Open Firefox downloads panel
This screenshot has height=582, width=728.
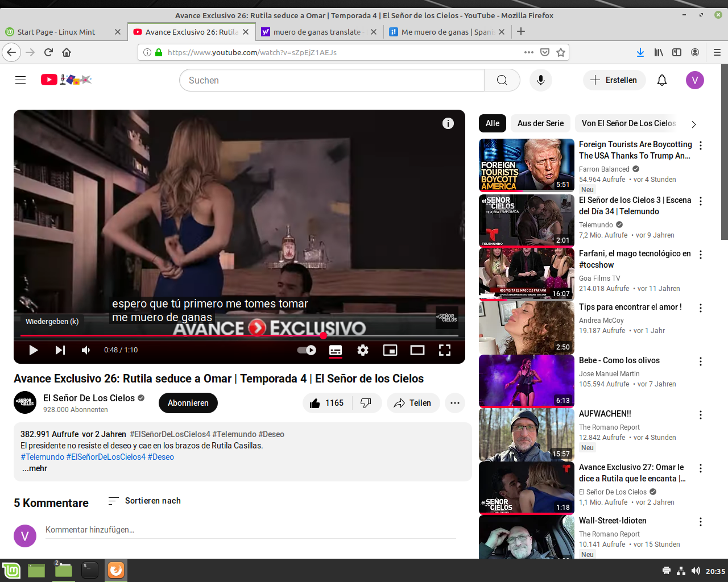(x=640, y=52)
